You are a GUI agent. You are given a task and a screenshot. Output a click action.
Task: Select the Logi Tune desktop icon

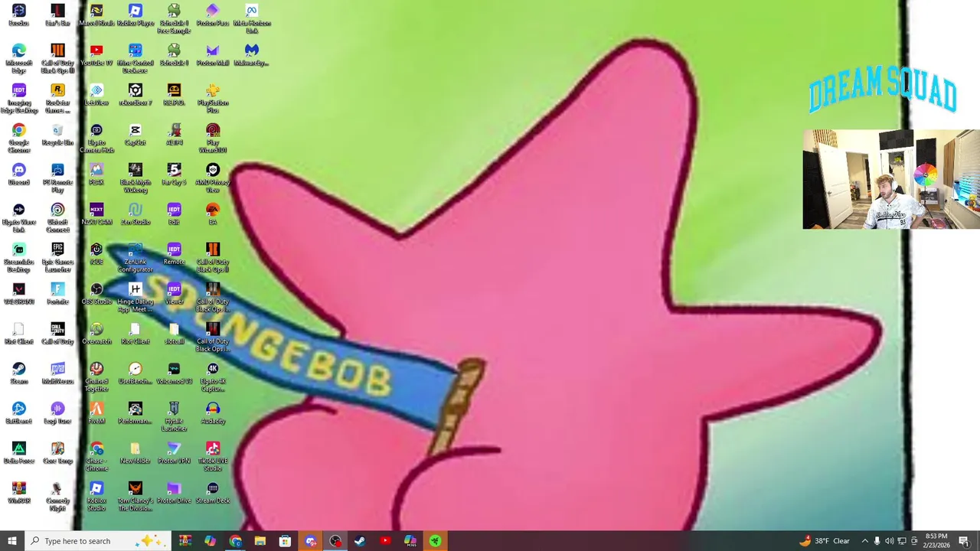tap(57, 413)
